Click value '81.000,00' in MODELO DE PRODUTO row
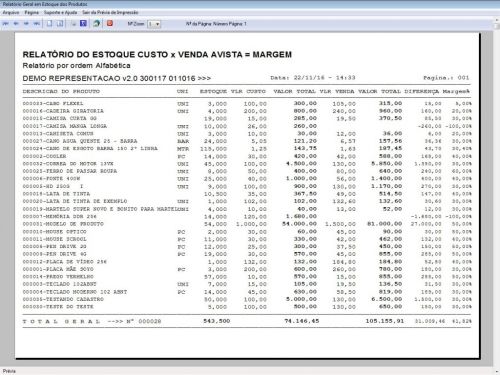Image resolution: width=500 pixels, height=375 pixels. [x=385, y=224]
